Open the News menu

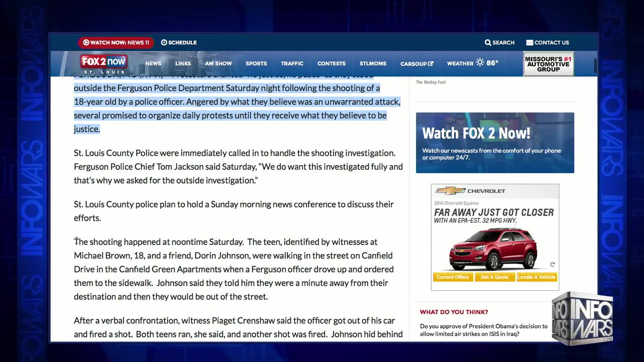tap(153, 64)
